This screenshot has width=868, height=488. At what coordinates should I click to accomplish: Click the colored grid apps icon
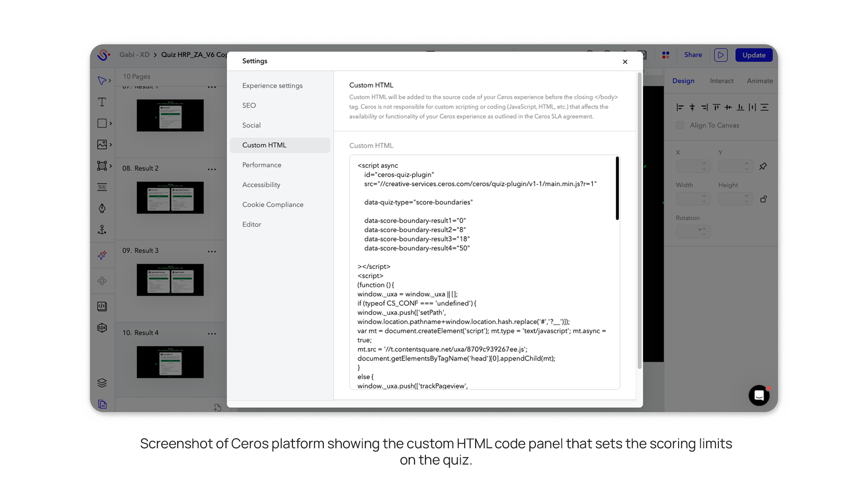[x=665, y=55]
